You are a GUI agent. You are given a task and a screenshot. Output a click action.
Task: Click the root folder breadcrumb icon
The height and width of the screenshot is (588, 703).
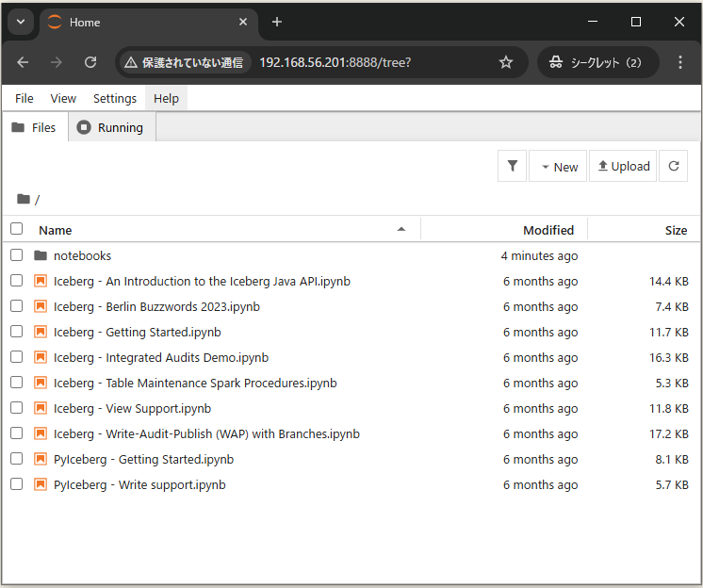24,199
